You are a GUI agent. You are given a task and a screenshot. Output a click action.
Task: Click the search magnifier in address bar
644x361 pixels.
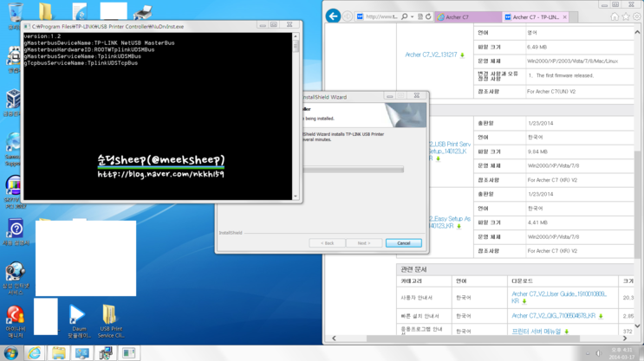(405, 16)
